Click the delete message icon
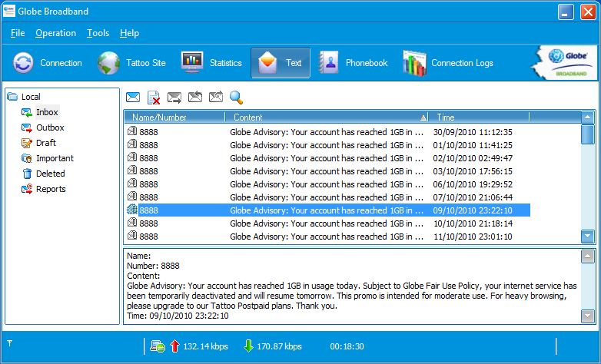Screen dimensions: 601x364 click(x=154, y=98)
